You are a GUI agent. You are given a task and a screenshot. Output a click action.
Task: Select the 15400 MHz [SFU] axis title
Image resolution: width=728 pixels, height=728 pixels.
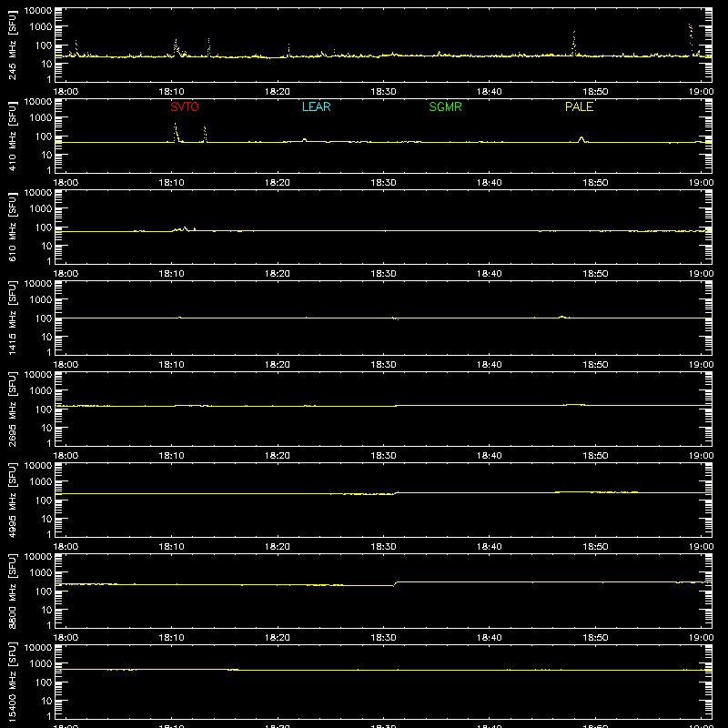12,682
